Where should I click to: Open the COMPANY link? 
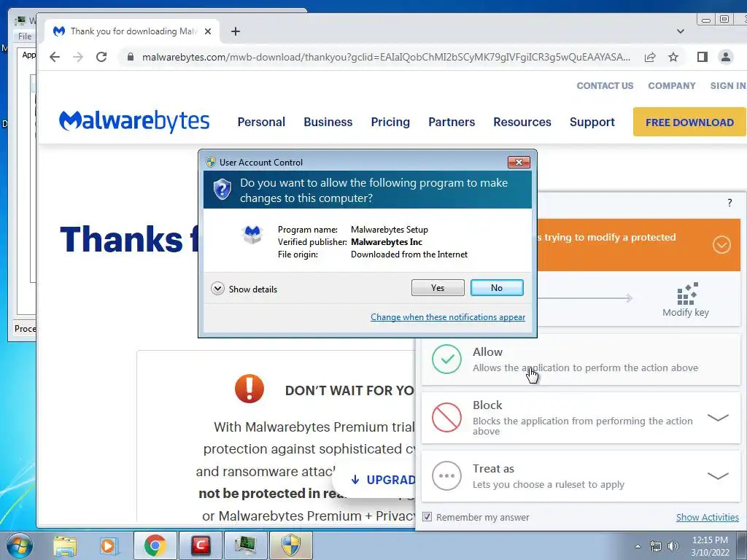tap(671, 86)
